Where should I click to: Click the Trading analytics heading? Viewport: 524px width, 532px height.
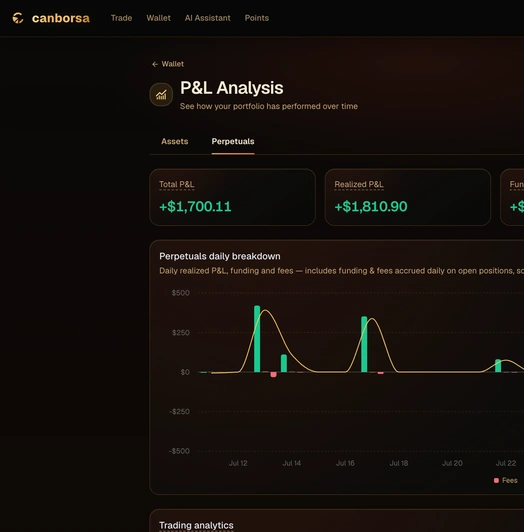[x=196, y=525]
